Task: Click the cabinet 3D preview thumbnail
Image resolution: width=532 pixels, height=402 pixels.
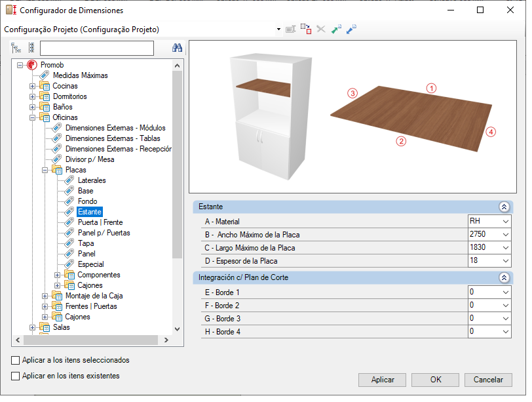Action: (x=271, y=117)
